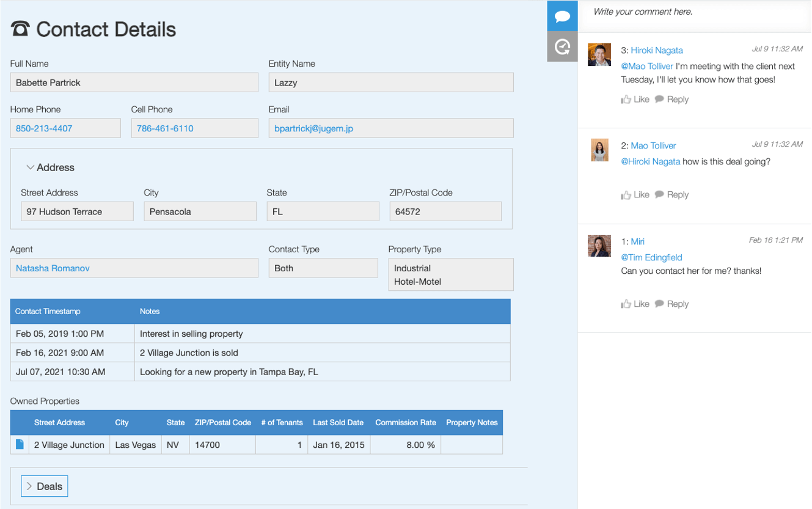Reply to Mao Tolliver's comment
Viewport: 812px width, 509px height.
672,194
